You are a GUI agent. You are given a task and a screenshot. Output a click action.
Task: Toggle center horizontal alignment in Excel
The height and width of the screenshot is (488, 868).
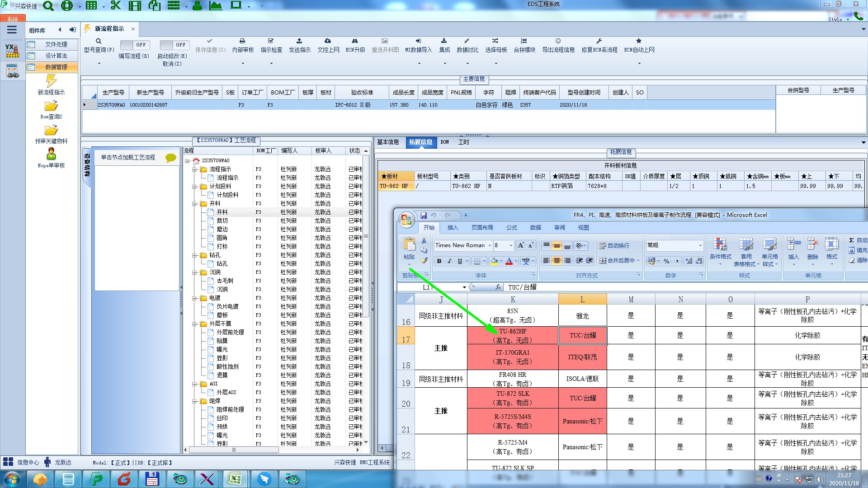tap(557, 261)
